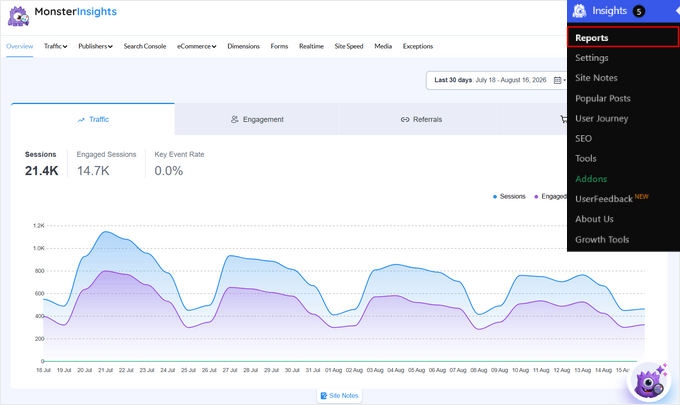Click the Insights notification badge showing 5
680x405 pixels.
point(638,11)
